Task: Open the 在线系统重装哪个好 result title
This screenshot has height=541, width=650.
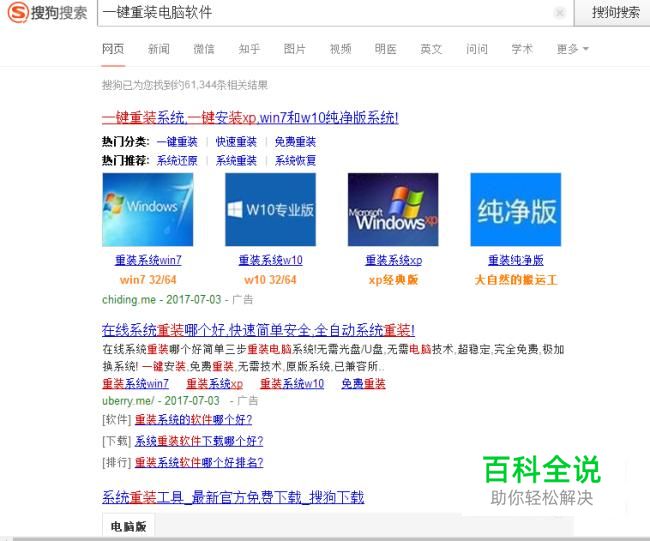Action: (x=258, y=330)
